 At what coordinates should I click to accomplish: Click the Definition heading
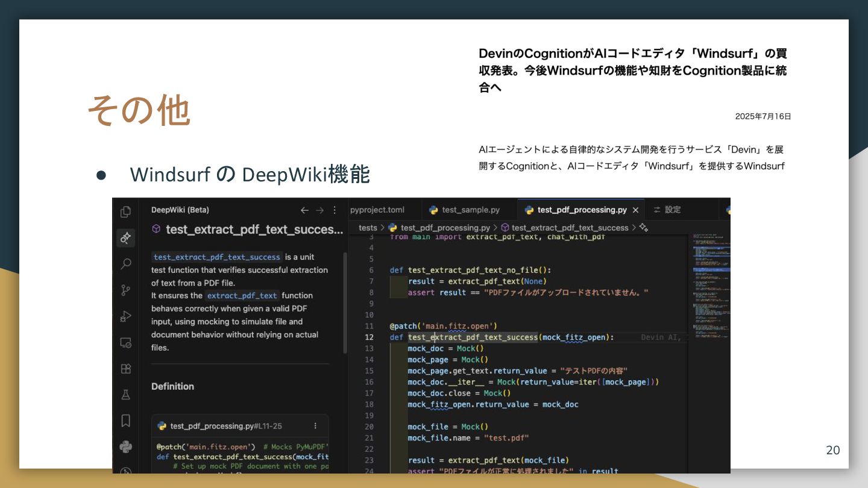(x=172, y=386)
